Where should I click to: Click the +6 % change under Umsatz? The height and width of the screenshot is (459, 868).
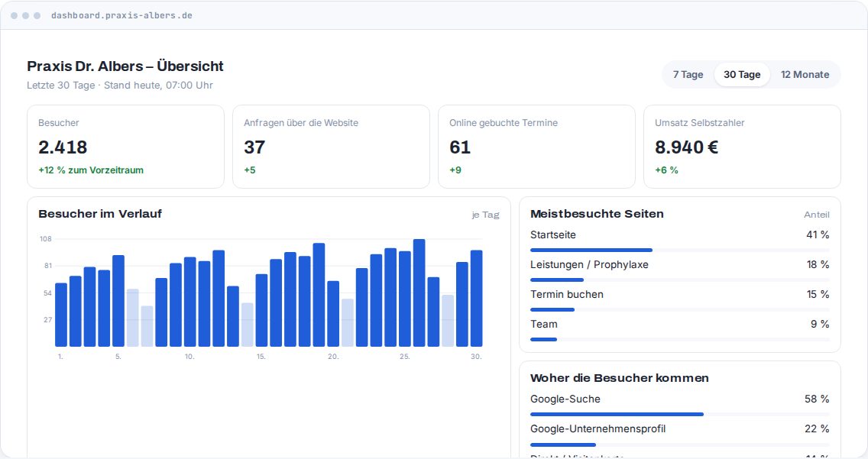[666, 170]
